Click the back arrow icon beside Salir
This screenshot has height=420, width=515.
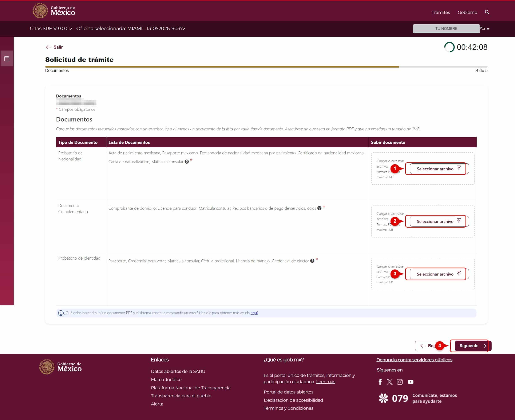pos(48,47)
